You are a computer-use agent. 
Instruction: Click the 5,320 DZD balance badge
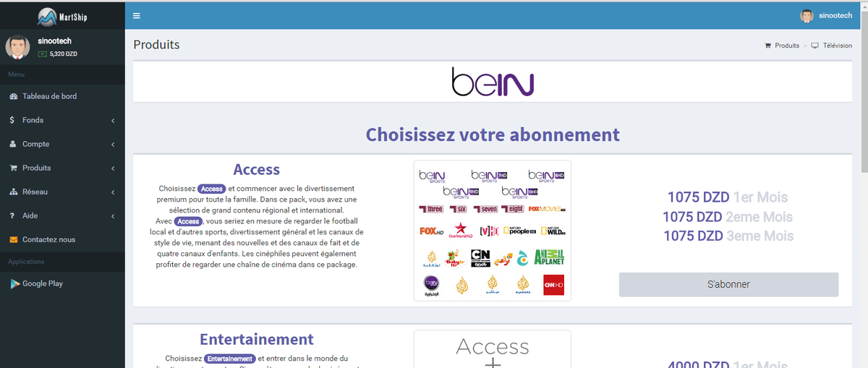[x=57, y=54]
